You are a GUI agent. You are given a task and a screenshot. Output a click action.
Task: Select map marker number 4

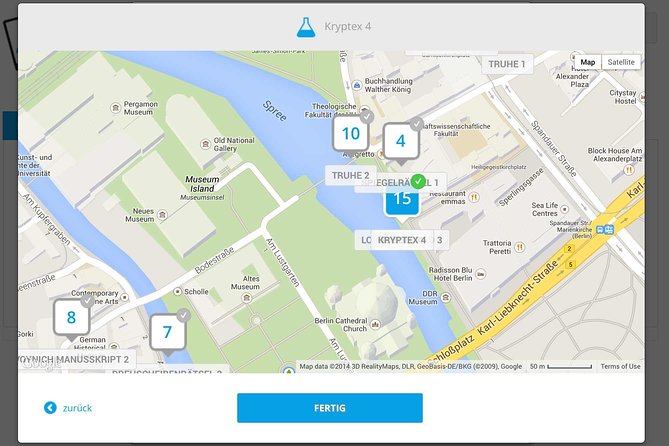(400, 142)
